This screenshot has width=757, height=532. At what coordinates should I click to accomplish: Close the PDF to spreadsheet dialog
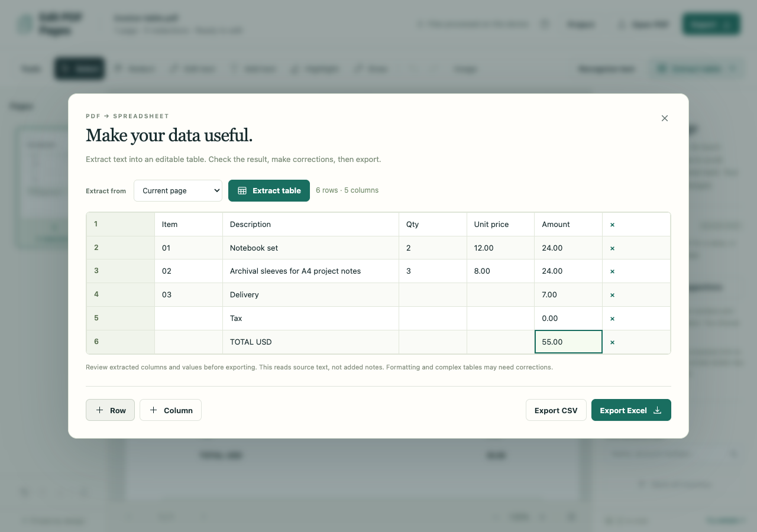click(x=665, y=118)
